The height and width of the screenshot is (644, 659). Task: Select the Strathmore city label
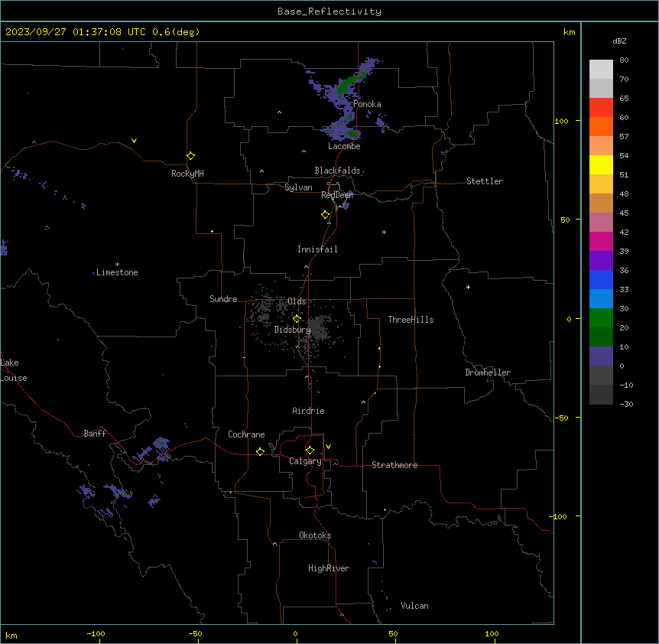[x=394, y=465]
